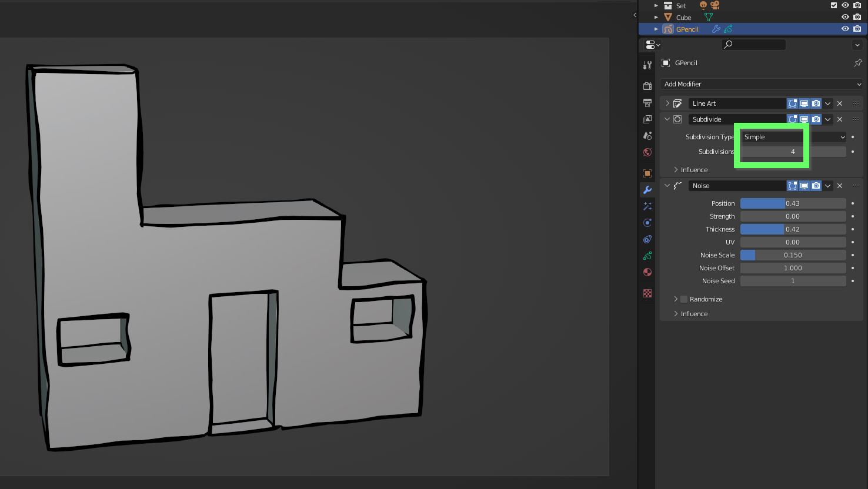The image size is (868, 489).
Task: Open the Physics properties tab
Action: [647, 223]
